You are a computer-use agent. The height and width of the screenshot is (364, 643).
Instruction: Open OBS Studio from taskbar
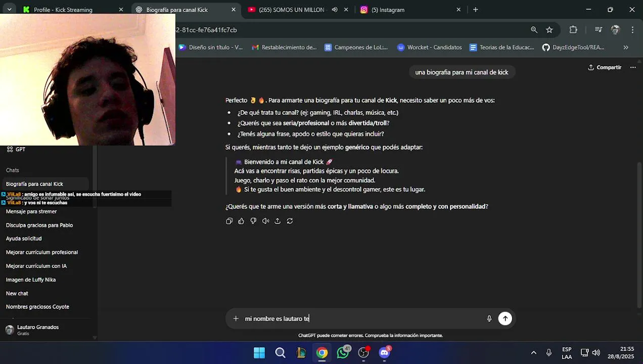(364, 352)
